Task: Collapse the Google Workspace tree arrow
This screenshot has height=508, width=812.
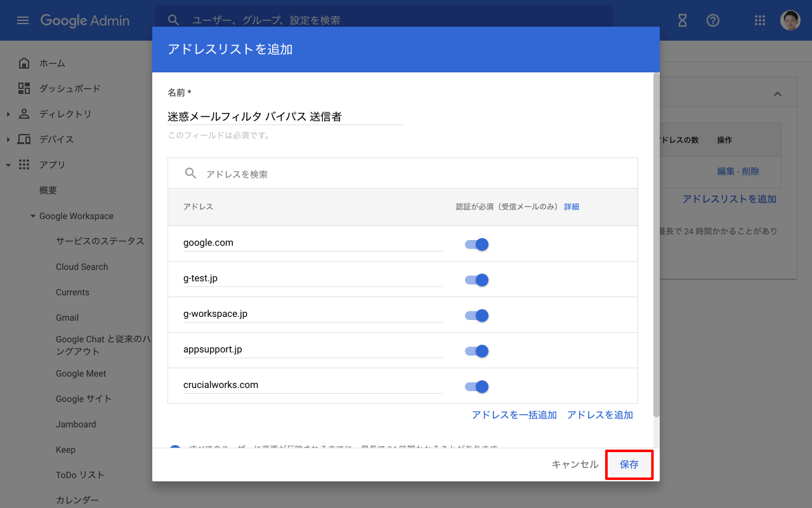Action: 33,217
